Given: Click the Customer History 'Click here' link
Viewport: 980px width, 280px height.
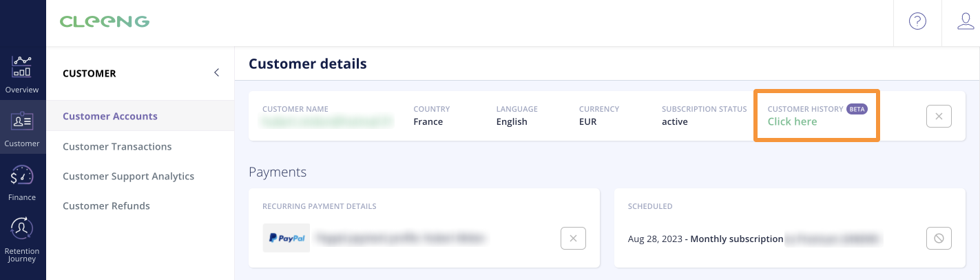Looking at the screenshot, I should (x=792, y=121).
